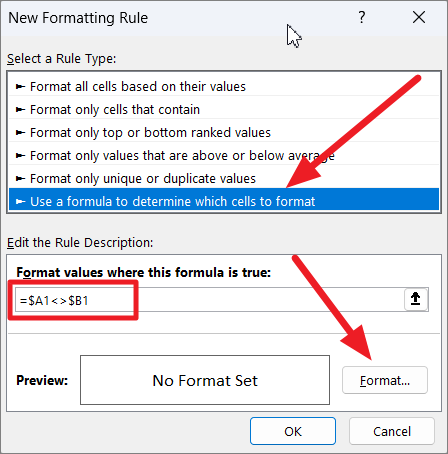Click the question mark help icon
448x454 pixels.
click(x=362, y=17)
